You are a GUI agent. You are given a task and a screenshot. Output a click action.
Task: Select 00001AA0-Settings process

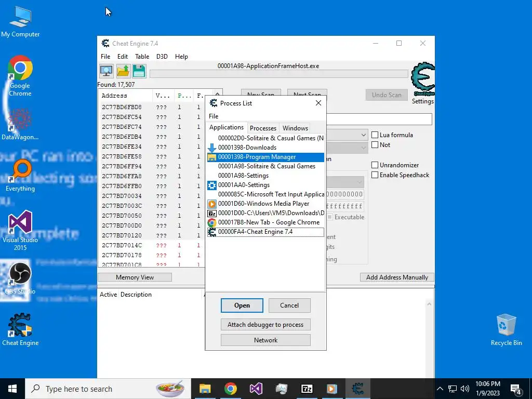click(x=265, y=185)
